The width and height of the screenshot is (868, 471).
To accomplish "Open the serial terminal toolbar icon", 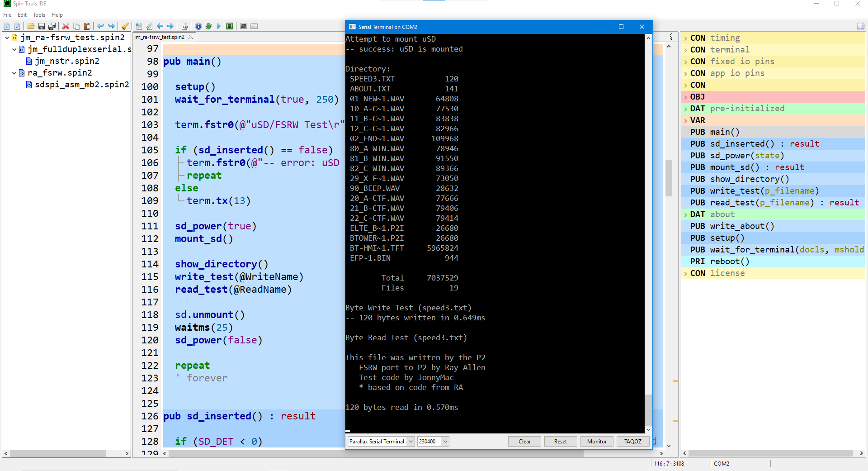I will click(x=244, y=26).
